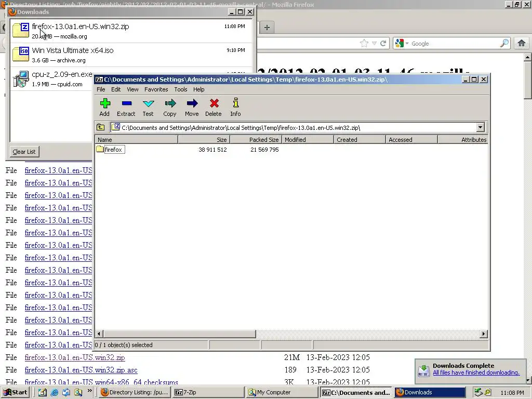Sort by Size column header
This screenshot has height=399, width=532.
(x=204, y=139)
